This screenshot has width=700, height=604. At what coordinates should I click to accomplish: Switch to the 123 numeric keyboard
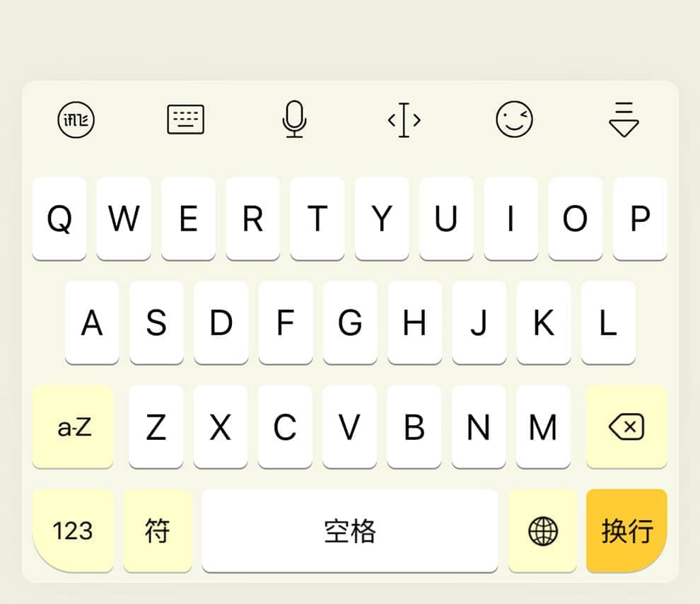[73, 530]
